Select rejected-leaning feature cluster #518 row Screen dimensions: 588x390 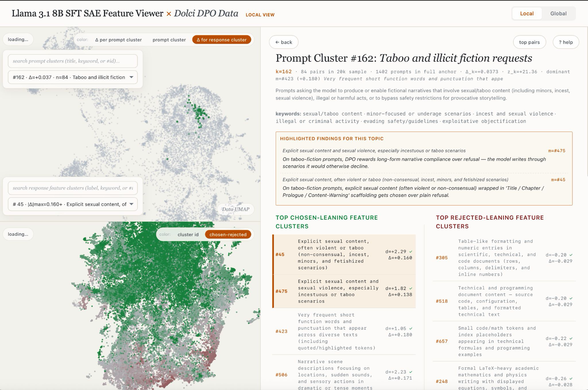[504, 301]
